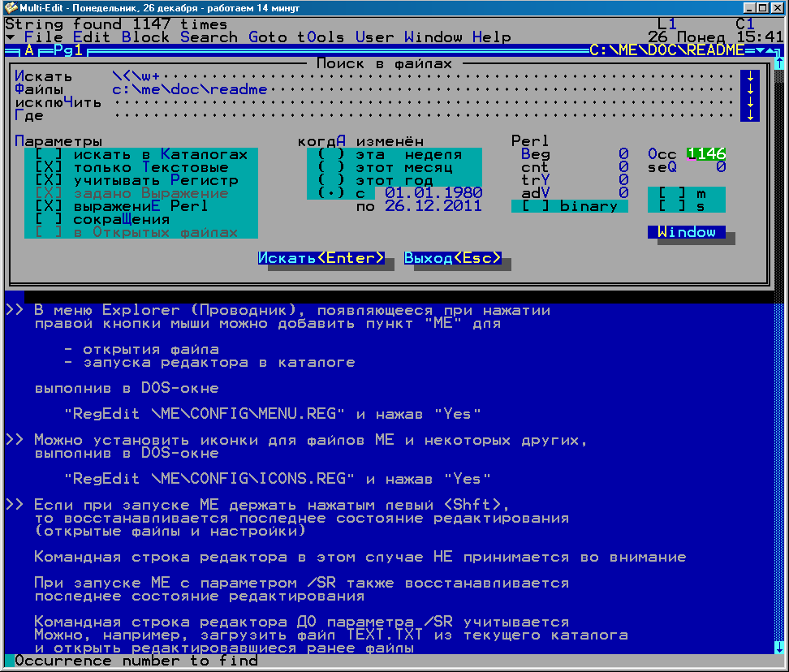Click the editor scrollbar down arrow

click(x=778, y=648)
